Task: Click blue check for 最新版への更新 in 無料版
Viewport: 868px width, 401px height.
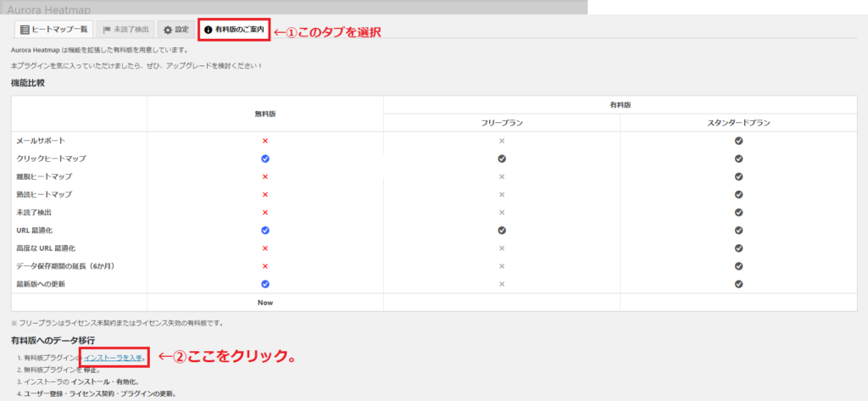Action: [x=265, y=284]
